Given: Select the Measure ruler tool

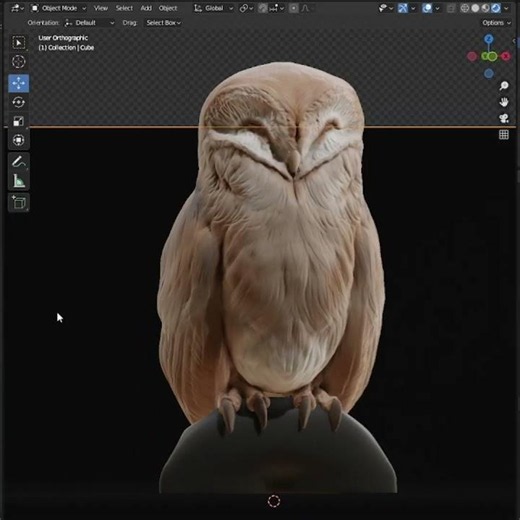Looking at the screenshot, I should click(18, 181).
